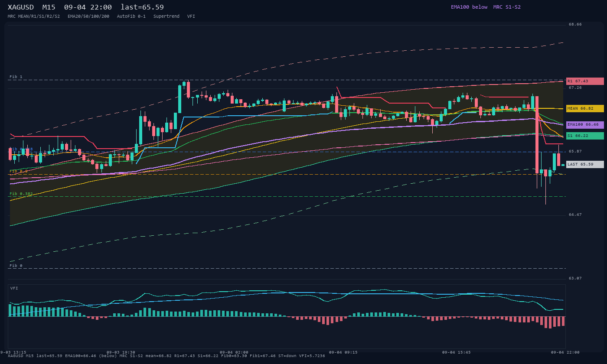Click the 09-04 22:00 timestamp in the header
607x364 pixels.
(88, 7)
